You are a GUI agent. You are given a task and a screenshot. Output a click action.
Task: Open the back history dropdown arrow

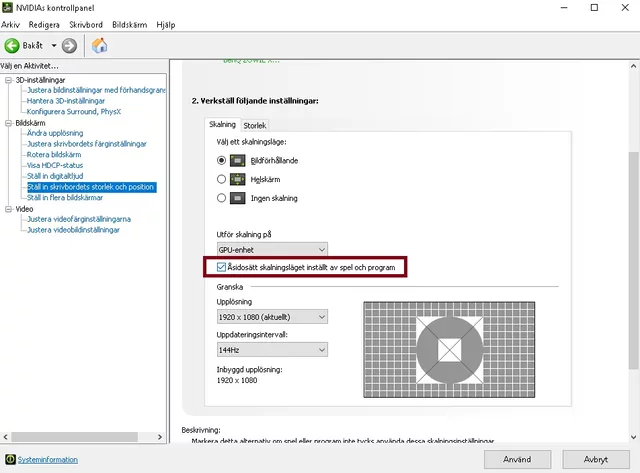point(54,45)
